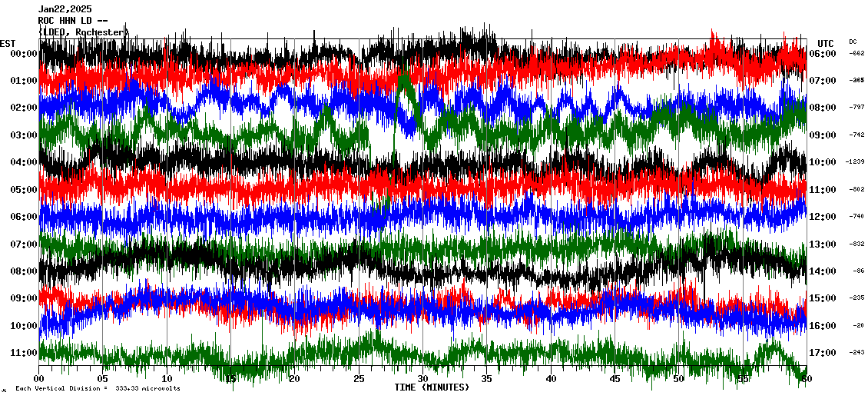This screenshot has height=399, width=868.
Task: Choose the 07:00 EST row label
Action: 23,244
